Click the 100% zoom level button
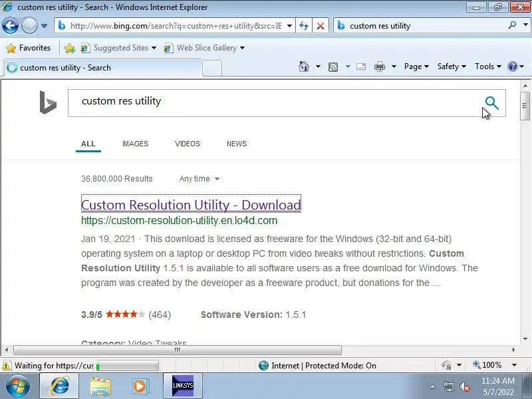 click(x=487, y=365)
